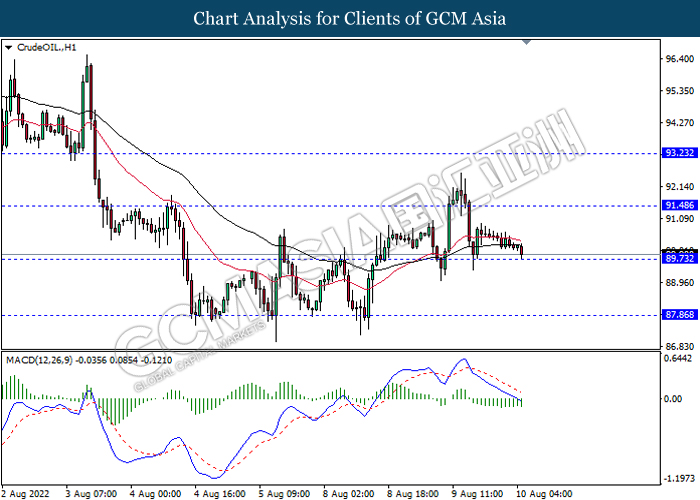
Task: Click the 8 Aug 18:00 time label
Action: point(413,494)
